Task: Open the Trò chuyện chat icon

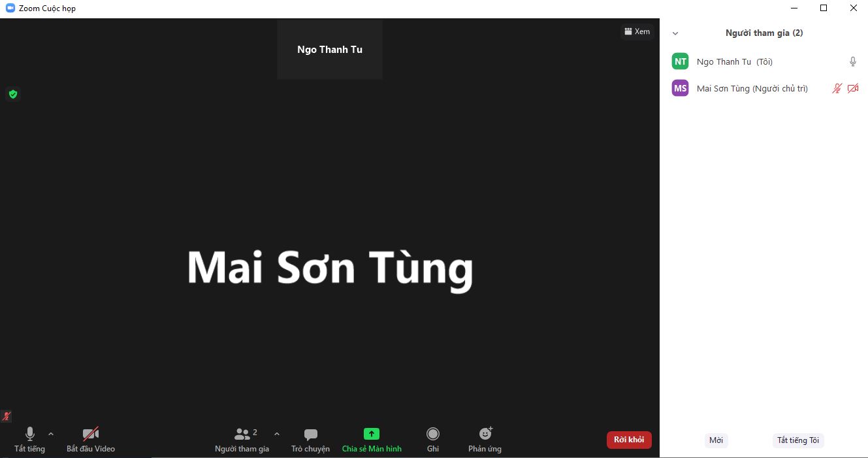Action: [x=311, y=434]
